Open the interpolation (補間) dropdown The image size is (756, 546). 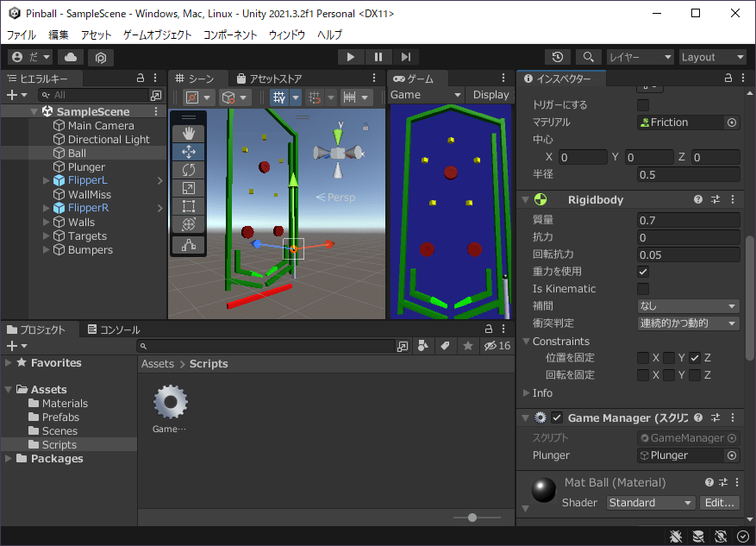[688, 306]
